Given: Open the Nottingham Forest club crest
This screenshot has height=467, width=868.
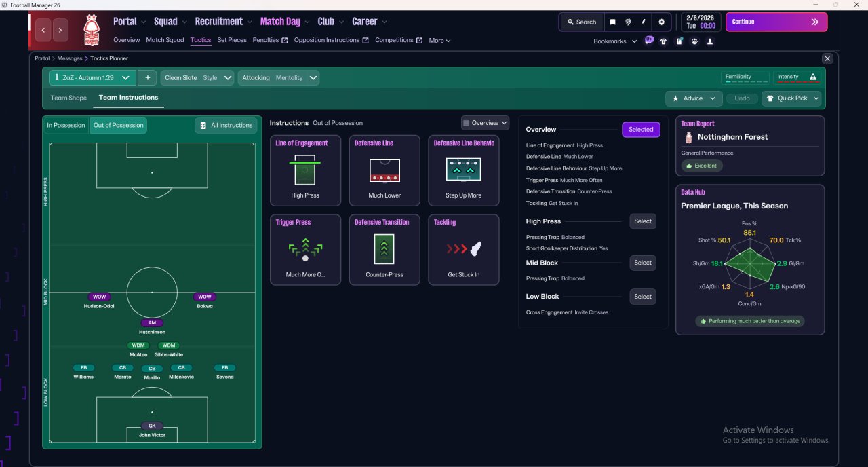Looking at the screenshot, I should (90, 30).
